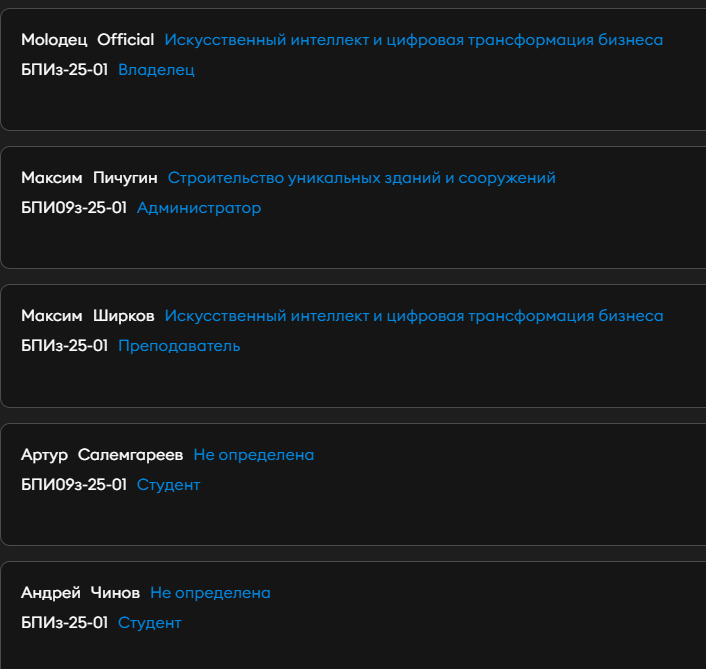Click the Студент role of Андрей Чинов
This screenshot has width=706, height=669.
point(149,623)
